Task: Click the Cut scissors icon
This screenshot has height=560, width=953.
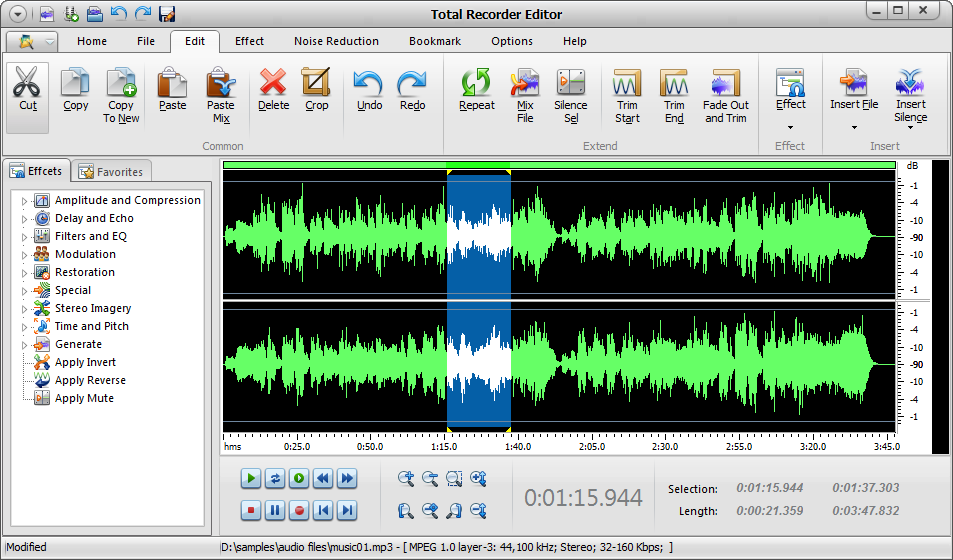Action: click(x=27, y=82)
